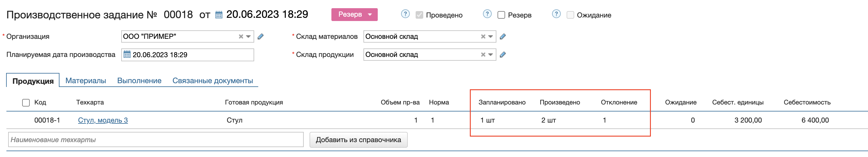
Task: Click the planned value 1 шт
Action: coord(488,120)
